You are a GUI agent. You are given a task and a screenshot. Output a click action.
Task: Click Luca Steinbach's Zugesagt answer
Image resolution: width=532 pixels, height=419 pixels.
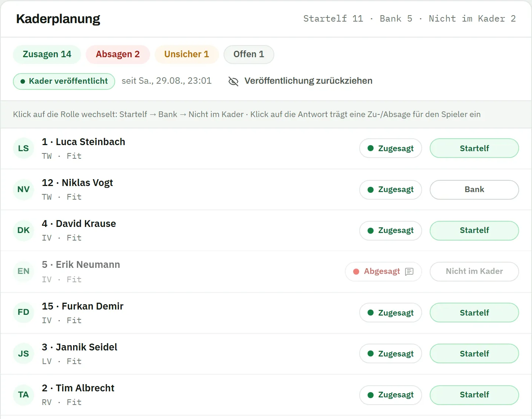pyautogui.click(x=390, y=148)
